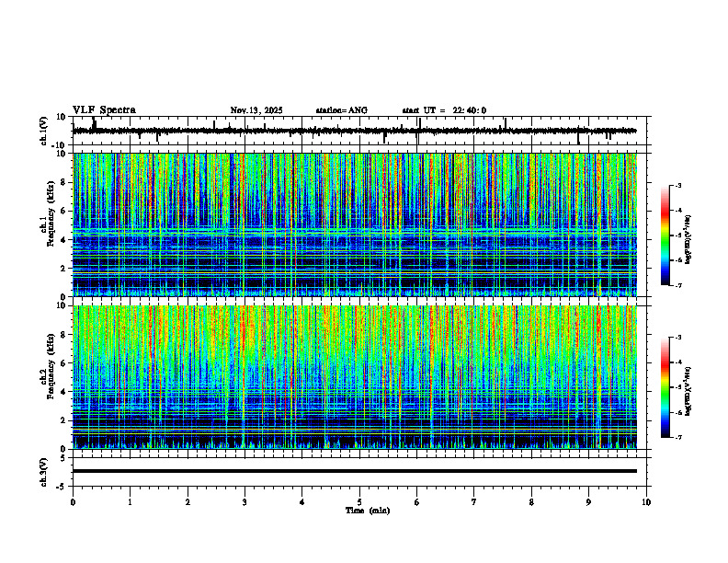
Task: Click time axis tick label 1
Action: 131,502
